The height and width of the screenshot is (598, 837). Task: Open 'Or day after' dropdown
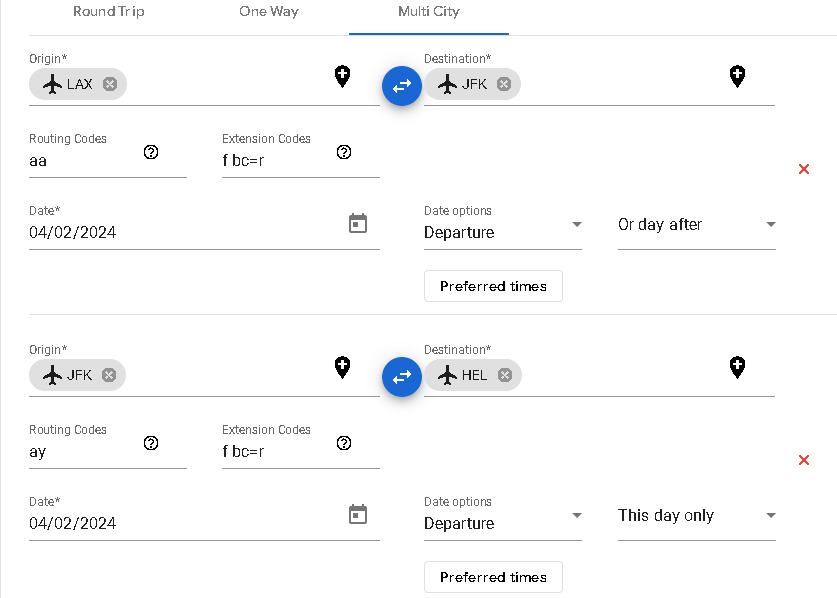696,225
